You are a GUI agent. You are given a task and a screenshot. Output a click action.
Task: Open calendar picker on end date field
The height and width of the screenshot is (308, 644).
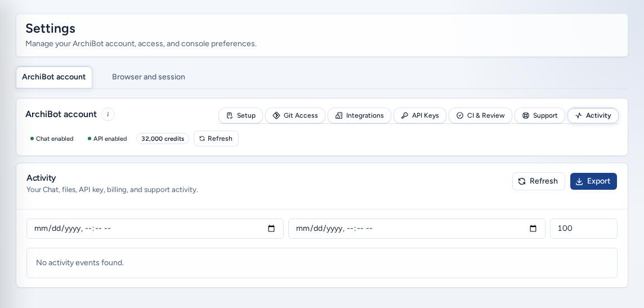click(x=533, y=229)
